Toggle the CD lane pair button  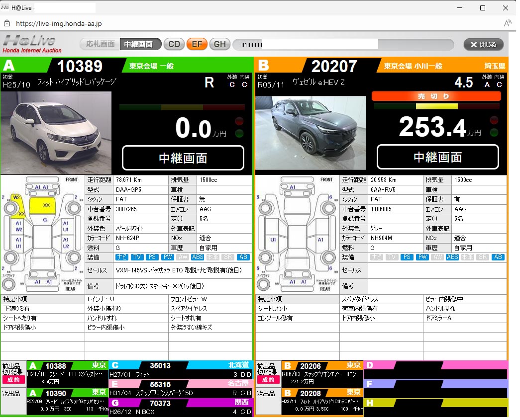[174, 44]
